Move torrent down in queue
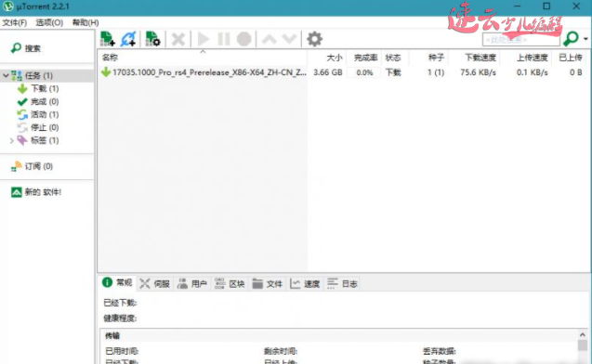The height and width of the screenshot is (364, 592). [289, 39]
